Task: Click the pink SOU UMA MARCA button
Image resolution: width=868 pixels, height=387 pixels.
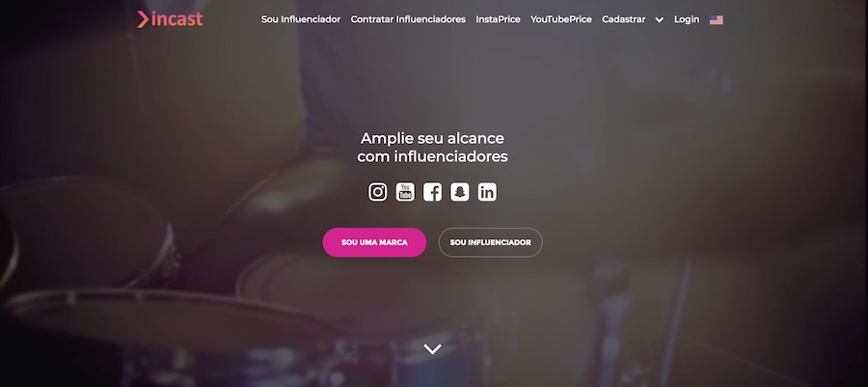Action: pos(374,242)
